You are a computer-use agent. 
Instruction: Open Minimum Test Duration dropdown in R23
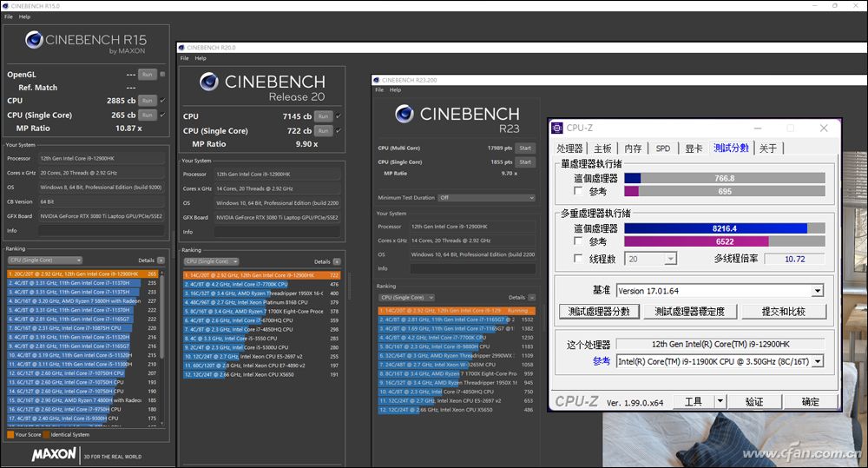487,198
